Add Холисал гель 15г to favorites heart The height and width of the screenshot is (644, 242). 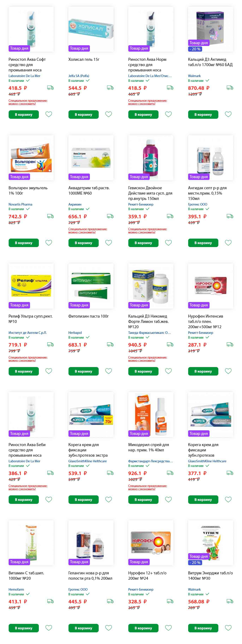tap(108, 114)
